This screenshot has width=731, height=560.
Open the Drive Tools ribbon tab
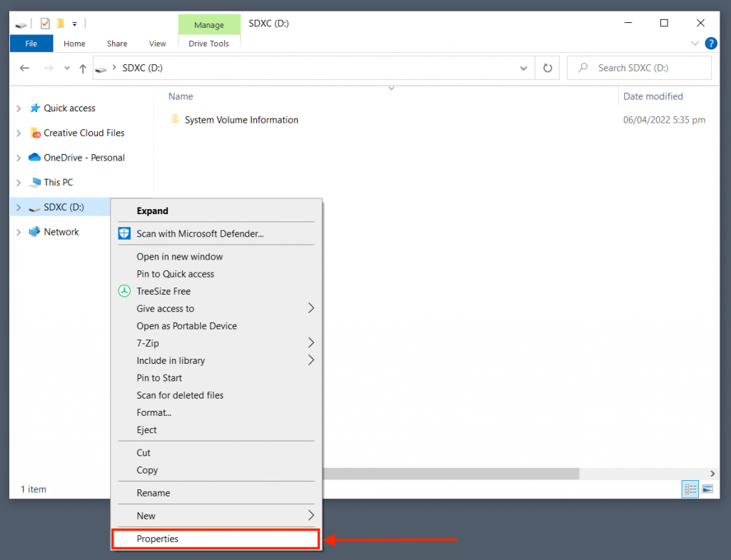[208, 44]
